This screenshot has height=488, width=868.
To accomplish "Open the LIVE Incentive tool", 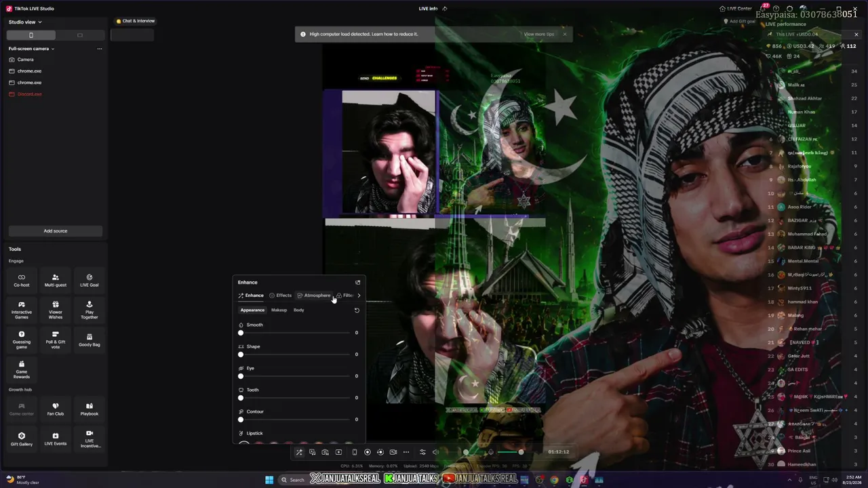I will [90, 439].
